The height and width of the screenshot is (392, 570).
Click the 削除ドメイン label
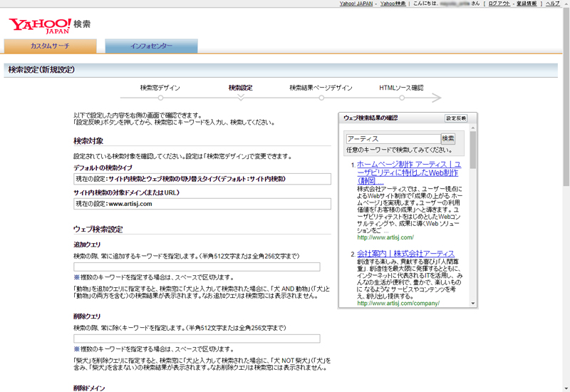[x=89, y=388]
